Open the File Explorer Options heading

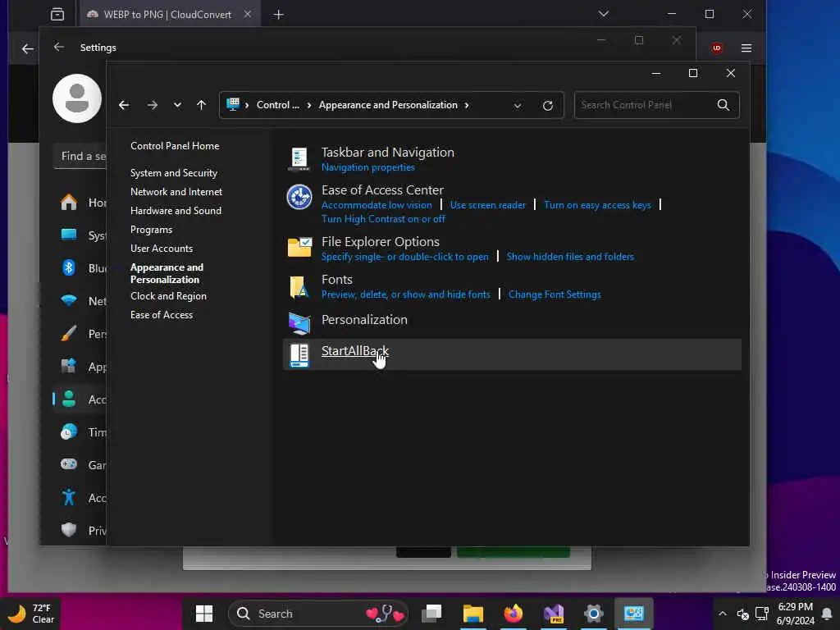(x=380, y=242)
